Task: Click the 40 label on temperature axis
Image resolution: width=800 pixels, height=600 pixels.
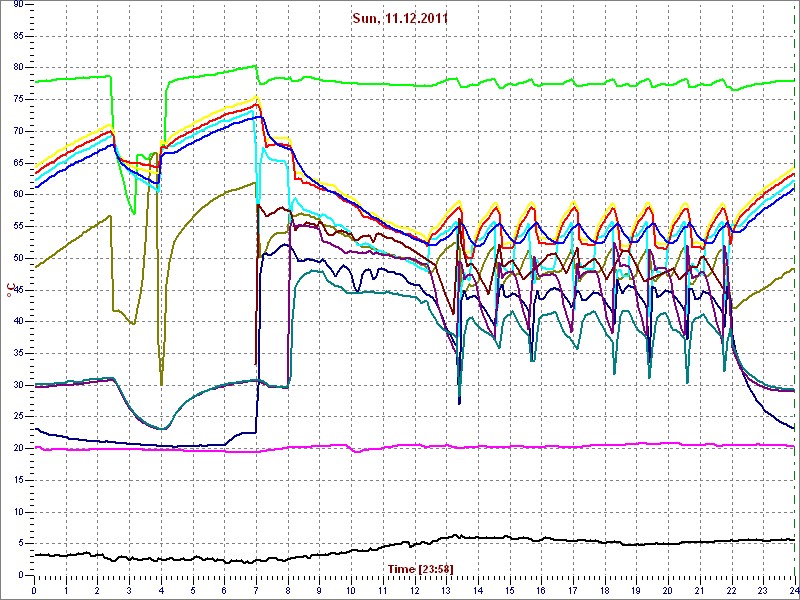Action: pos(17,321)
